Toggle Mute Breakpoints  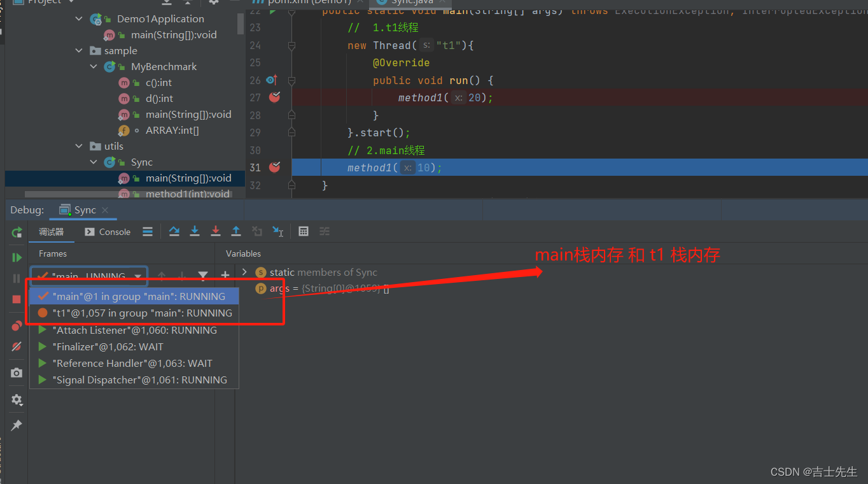[x=17, y=347]
